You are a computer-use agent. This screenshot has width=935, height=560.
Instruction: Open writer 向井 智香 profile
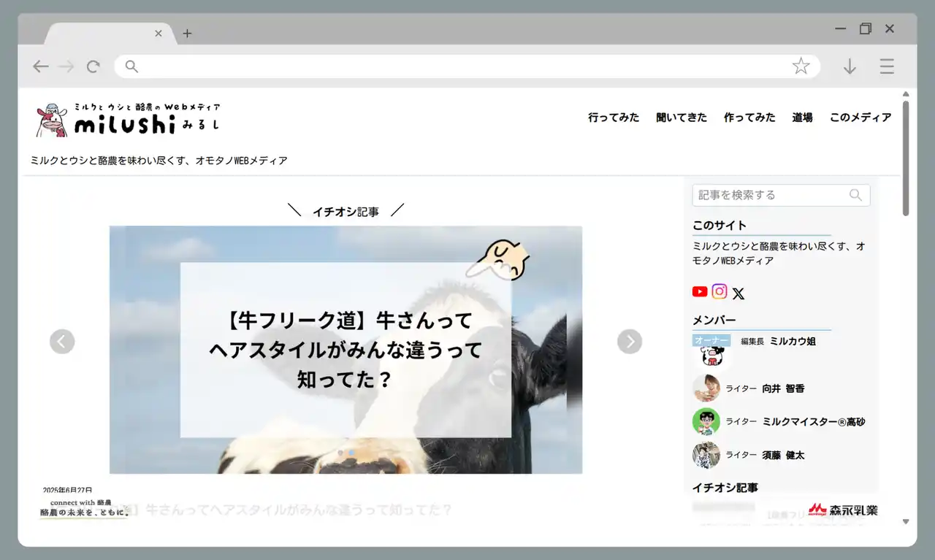coord(783,388)
